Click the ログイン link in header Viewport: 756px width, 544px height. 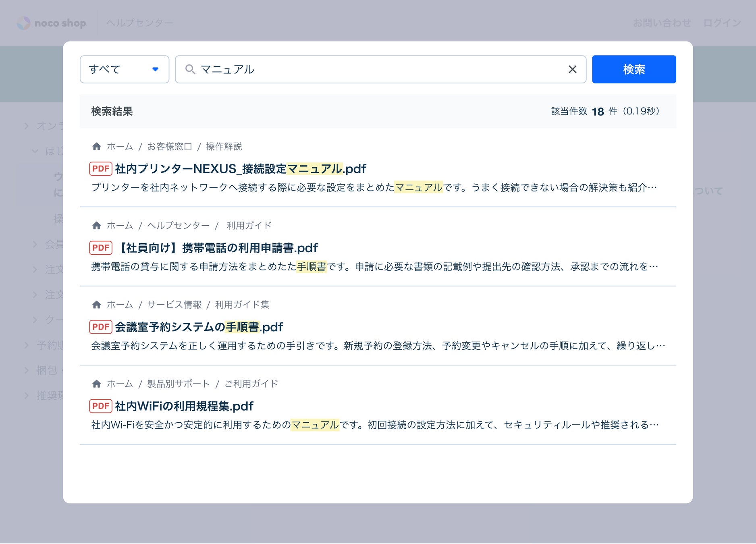[722, 23]
